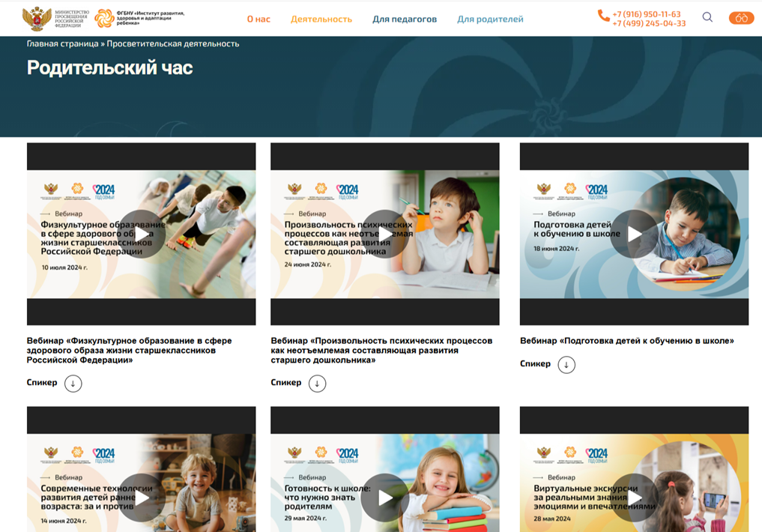762x532 pixels.
Task: Play the 'Современные технологии' webinar video
Action: [142, 498]
